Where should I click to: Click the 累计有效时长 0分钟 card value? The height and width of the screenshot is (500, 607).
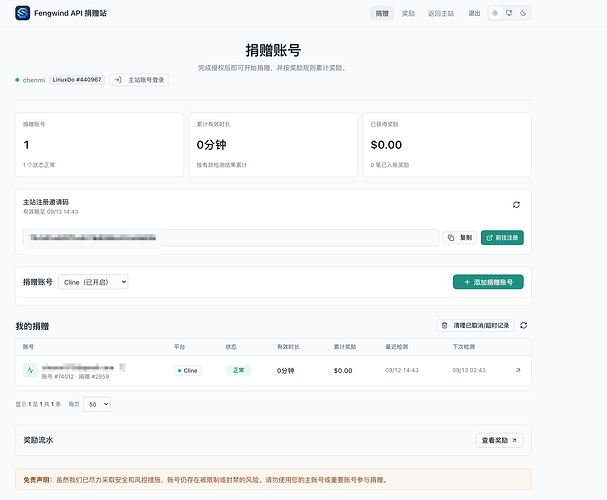point(211,145)
